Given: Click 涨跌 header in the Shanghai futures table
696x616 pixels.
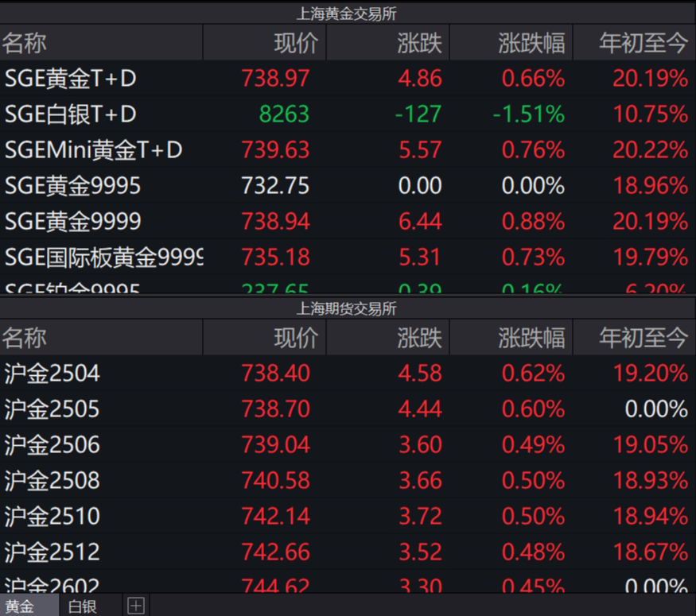Looking at the screenshot, I should pos(419,338).
